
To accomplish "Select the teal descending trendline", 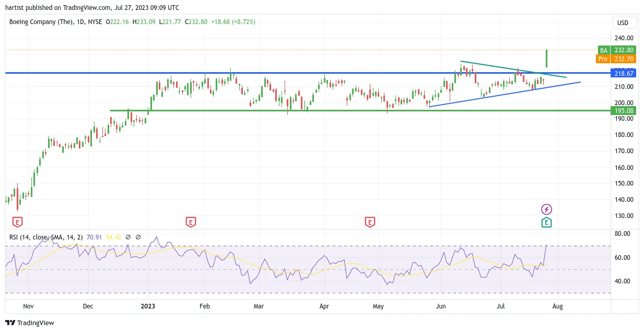I will click(x=513, y=69).
